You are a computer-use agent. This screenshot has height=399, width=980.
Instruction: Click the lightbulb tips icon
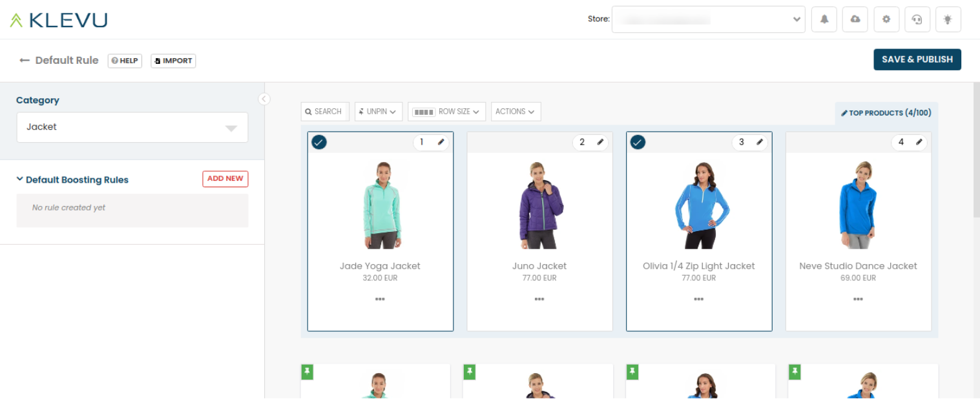click(948, 19)
